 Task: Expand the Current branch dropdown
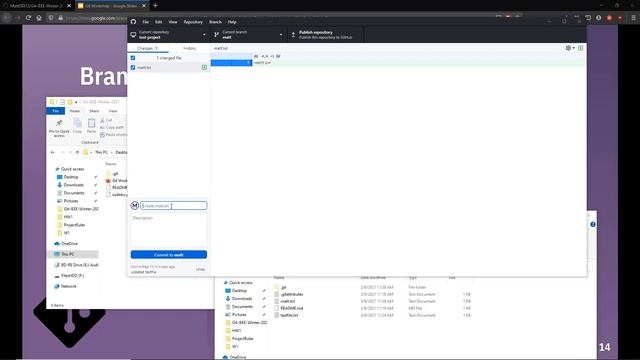pyautogui.click(x=249, y=35)
